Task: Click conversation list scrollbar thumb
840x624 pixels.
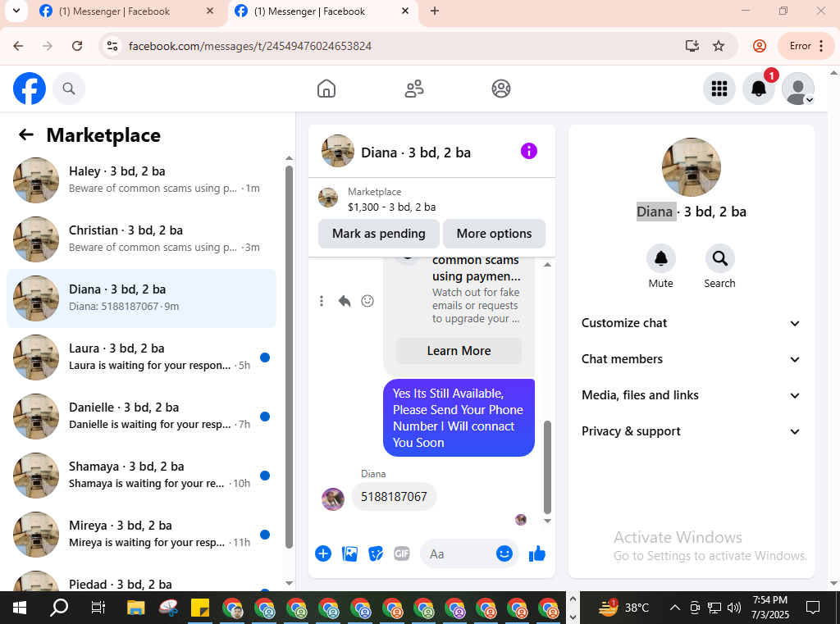Action: click(289, 357)
